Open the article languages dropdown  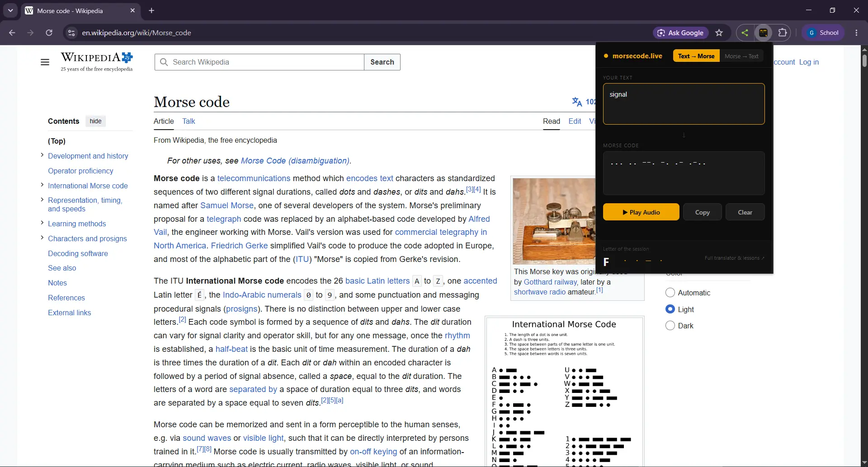point(584,102)
